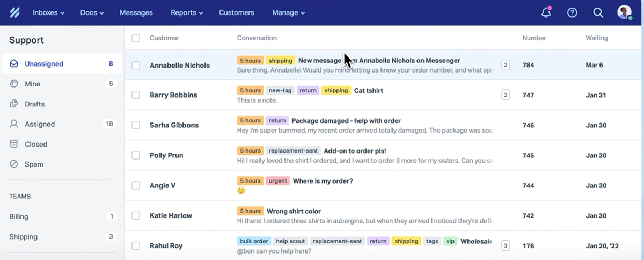Open the Inboxes dropdown menu
Image resolution: width=644 pixels, height=260 pixels.
pos(48,12)
